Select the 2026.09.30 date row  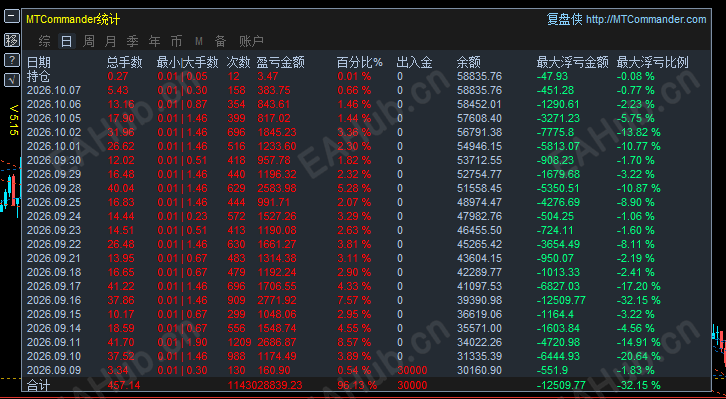pyautogui.click(x=54, y=160)
